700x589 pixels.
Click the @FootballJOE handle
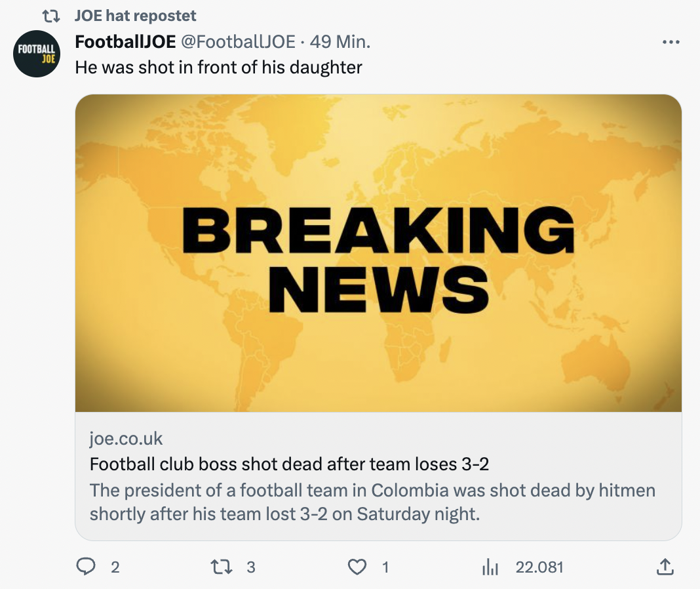coord(237,42)
